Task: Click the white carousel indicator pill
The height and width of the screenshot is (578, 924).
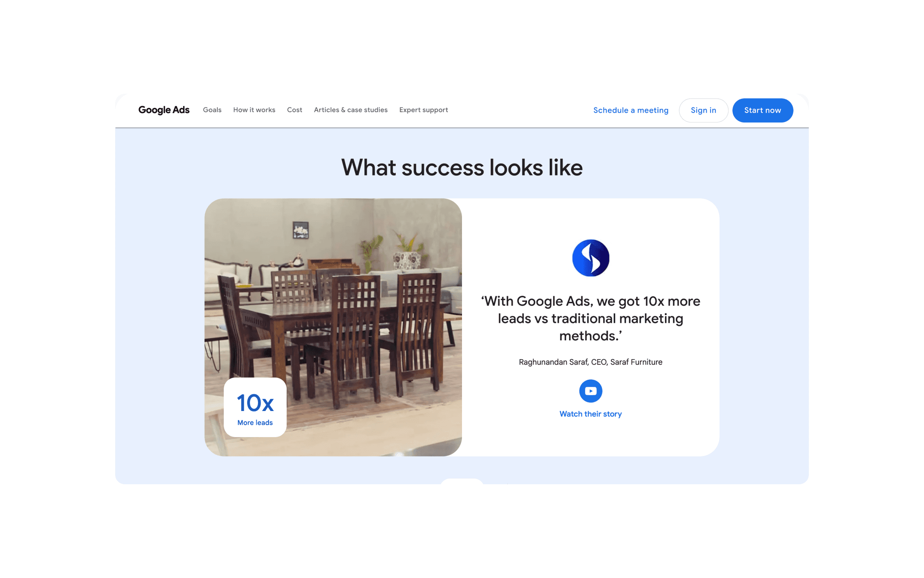Action: tap(462, 482)
